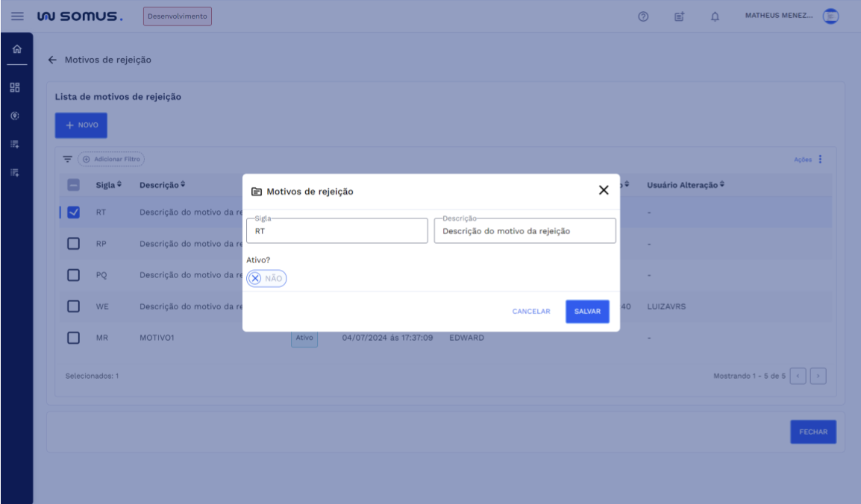Open the Ações three-dot menu
Image resolution: width=861 pixels, height=504 pixels.
820,159
